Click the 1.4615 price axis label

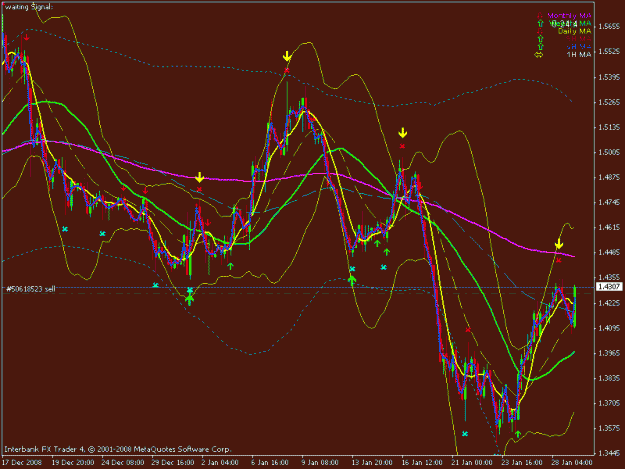pos(609,228)
